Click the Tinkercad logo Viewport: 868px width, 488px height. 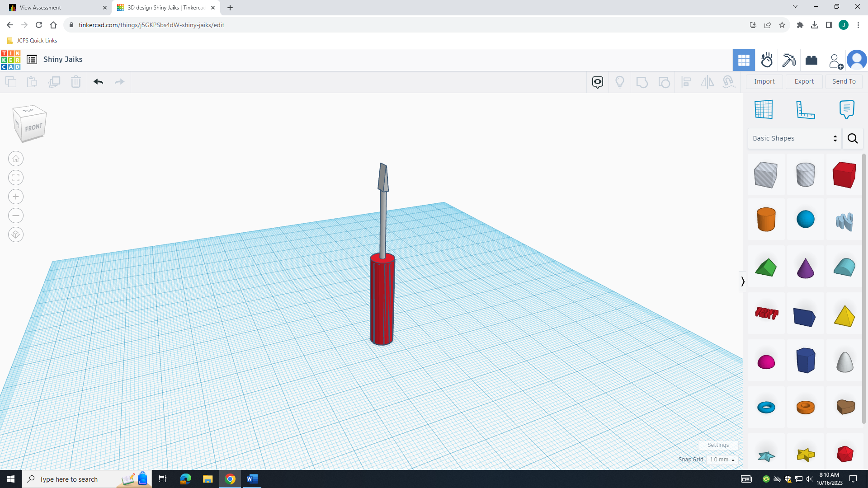(10, 60)
